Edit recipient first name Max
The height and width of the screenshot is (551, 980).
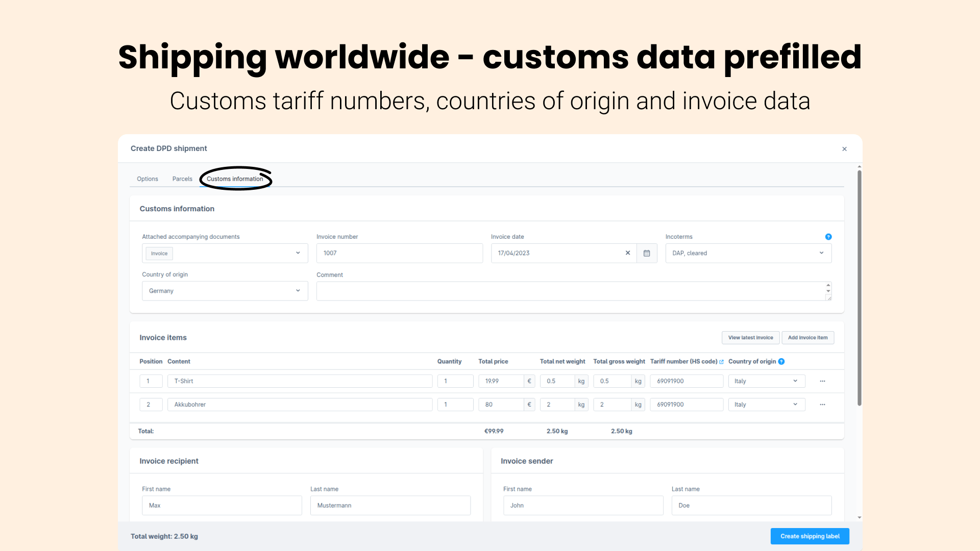pos(222,506)
